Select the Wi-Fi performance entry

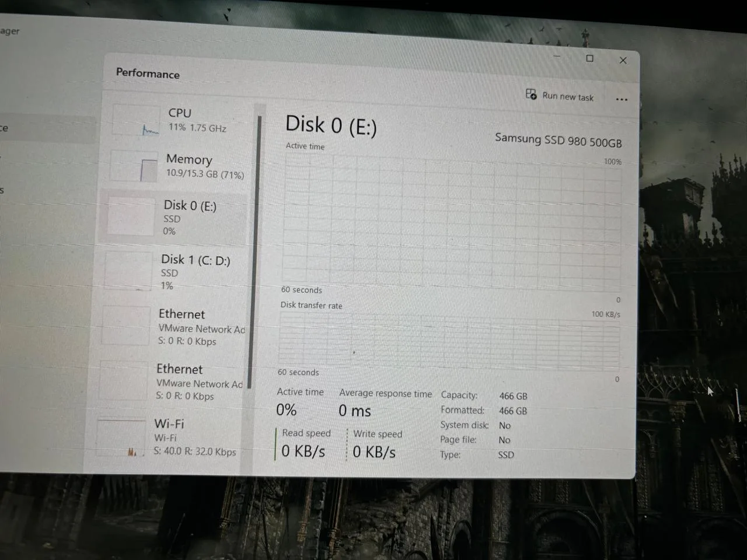click(x=168, y=437)
